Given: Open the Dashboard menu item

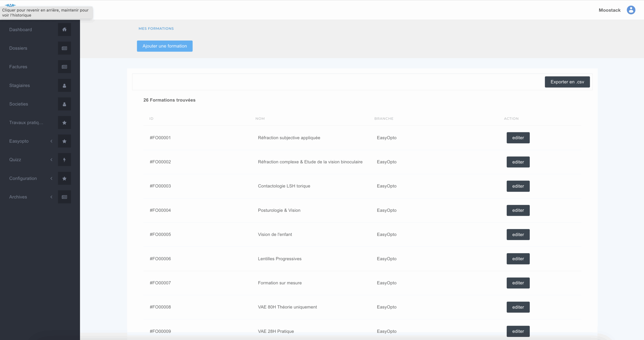Looking at the screenshot, I should [21, 29].
